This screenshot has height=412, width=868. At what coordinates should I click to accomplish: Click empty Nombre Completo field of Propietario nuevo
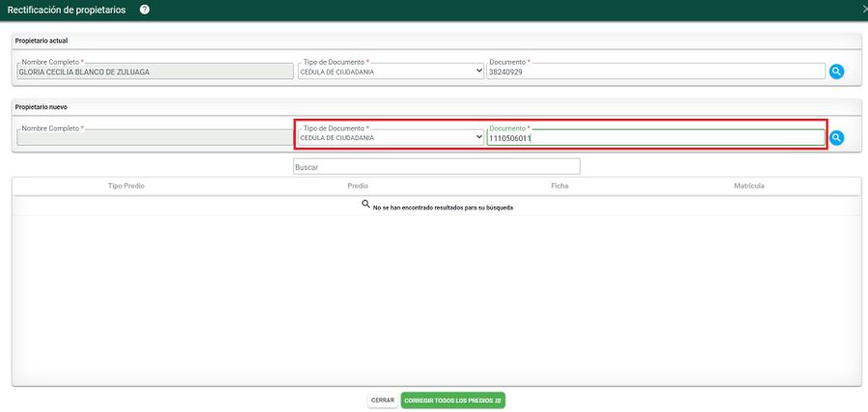[x=154, y=138]
